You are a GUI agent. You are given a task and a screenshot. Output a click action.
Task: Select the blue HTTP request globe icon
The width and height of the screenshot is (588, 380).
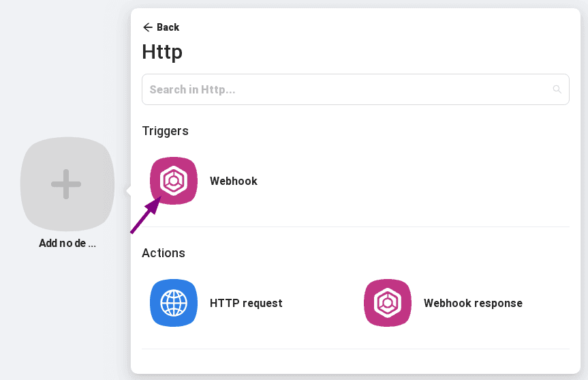coord(174,303)
